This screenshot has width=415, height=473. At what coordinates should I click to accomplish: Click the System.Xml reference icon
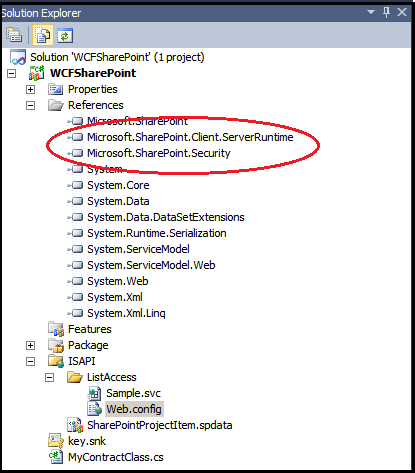[x=76, y=297]
